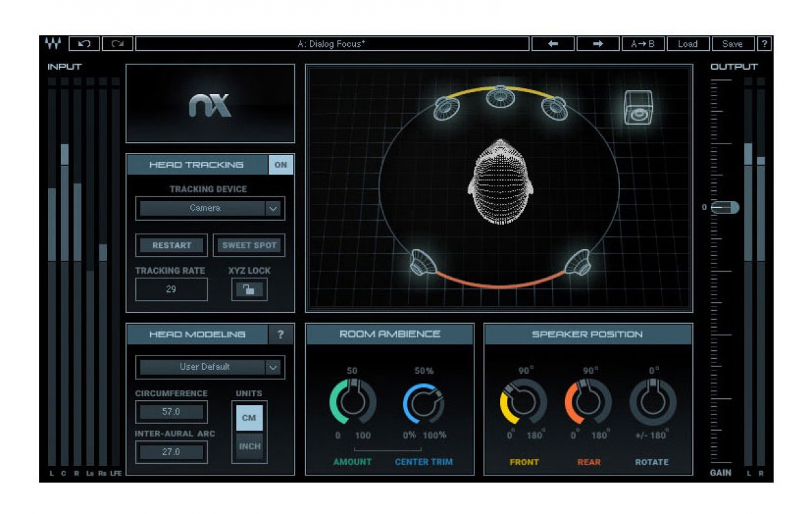
Task: Click the Front speaker position knob
Action: pyautogui.click(x=524, y=402)
